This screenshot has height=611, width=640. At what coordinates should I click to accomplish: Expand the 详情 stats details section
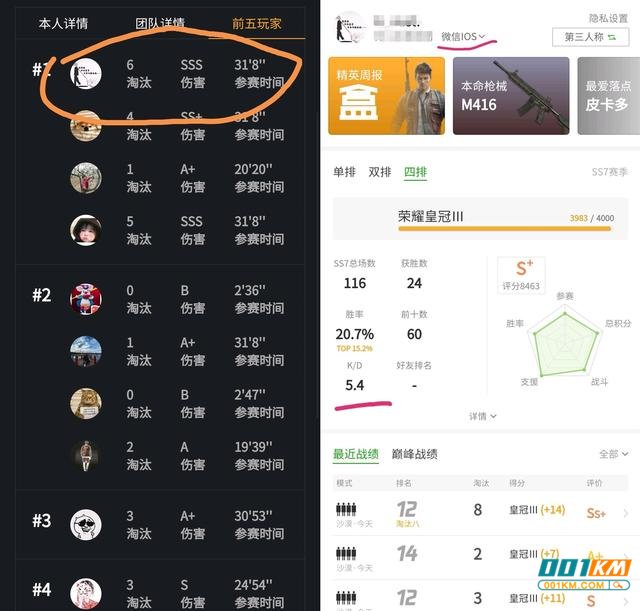coord(482,416)
